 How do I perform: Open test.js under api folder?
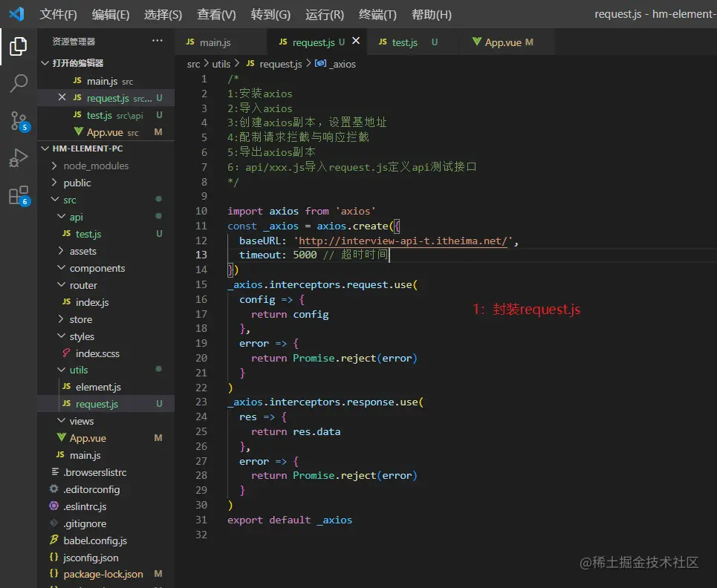point(106,234)
